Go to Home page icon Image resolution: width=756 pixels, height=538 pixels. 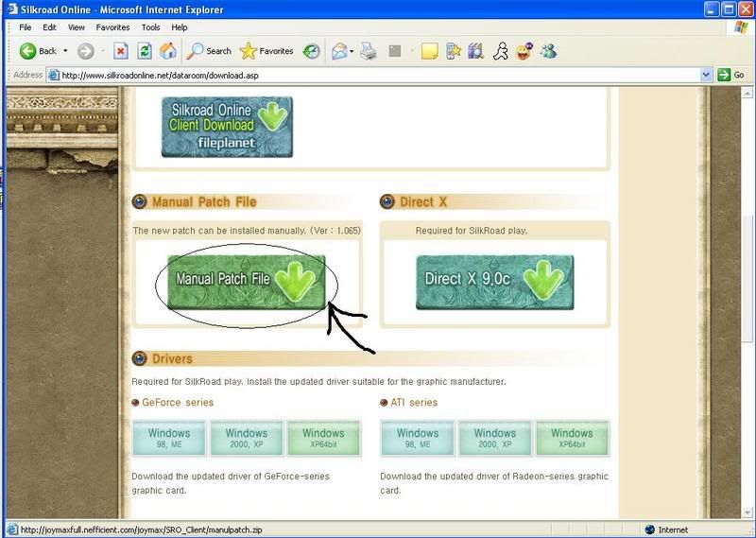[168, 51]
